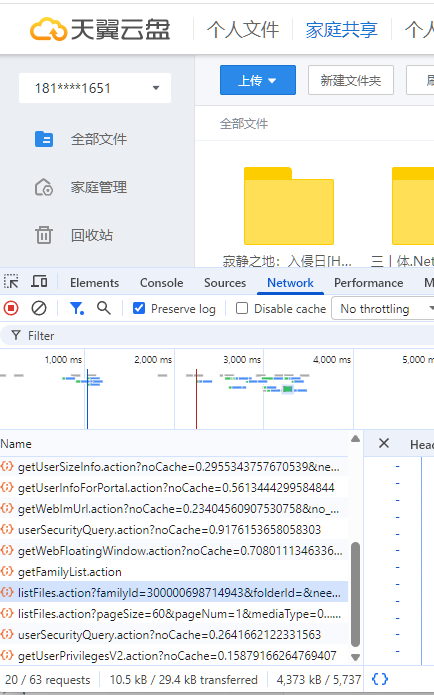Toggle the network filter funnel icon
Image resolution: width=434 pixels, height=695 pixels.
pos(77,308)
